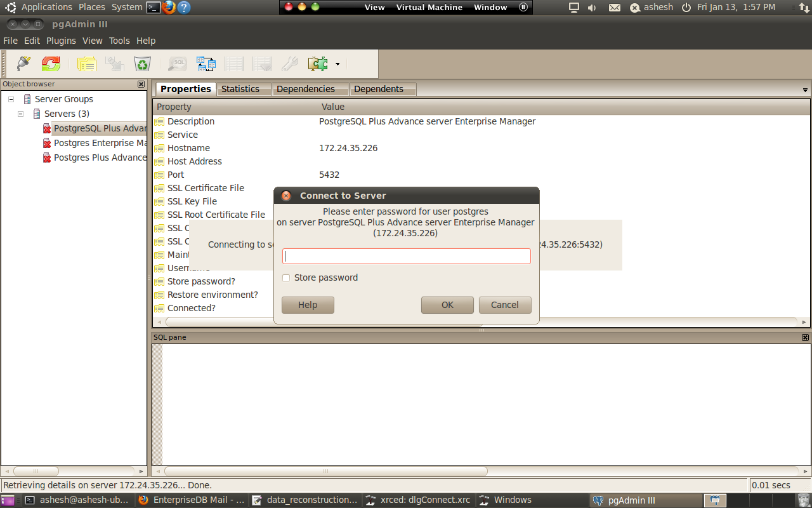The image size is (812, 508).
Task: Enable the Store password checkbox
Action: (286, 278)
